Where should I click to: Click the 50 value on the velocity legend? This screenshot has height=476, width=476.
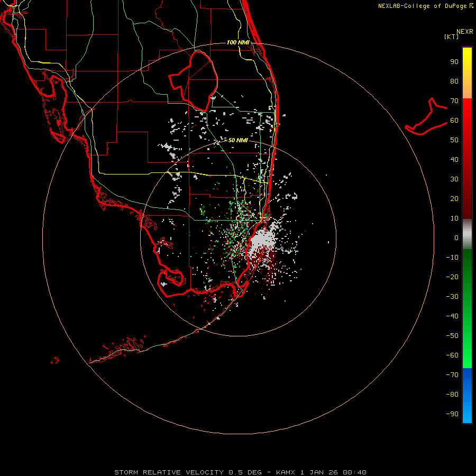pos(454,140)
